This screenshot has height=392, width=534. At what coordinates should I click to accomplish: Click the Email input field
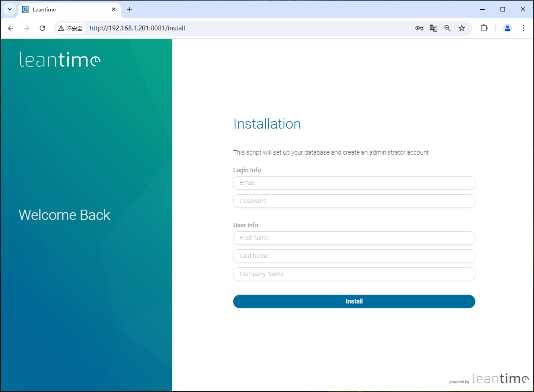pyautogui.click(x=354, y=183)
